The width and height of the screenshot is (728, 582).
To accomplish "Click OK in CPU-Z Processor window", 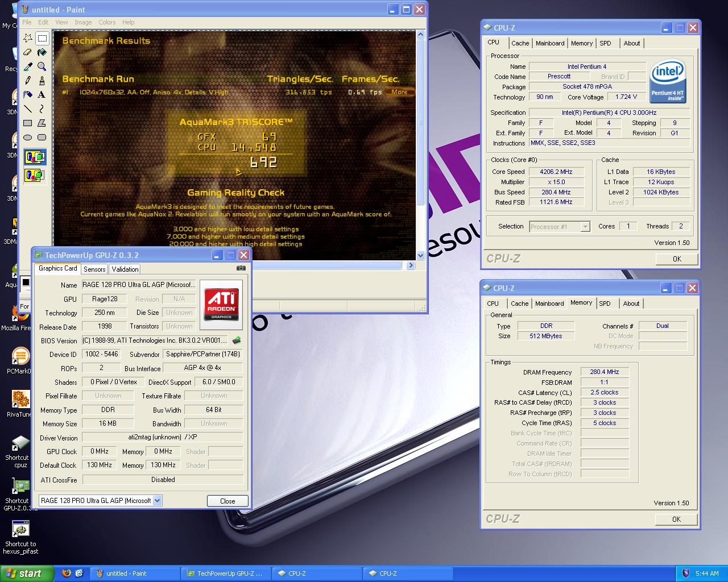I will pyautogui.click(x=677, y=259).
